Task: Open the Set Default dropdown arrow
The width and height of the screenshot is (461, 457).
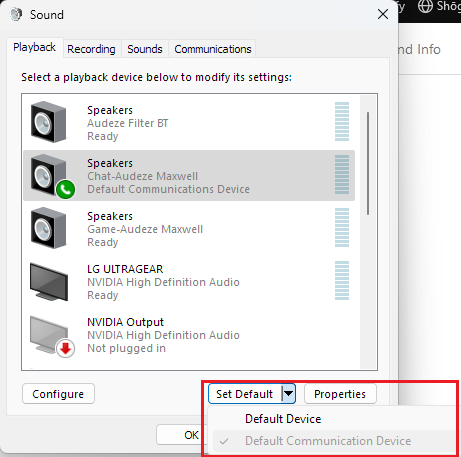Action: [x=288, y=394]
